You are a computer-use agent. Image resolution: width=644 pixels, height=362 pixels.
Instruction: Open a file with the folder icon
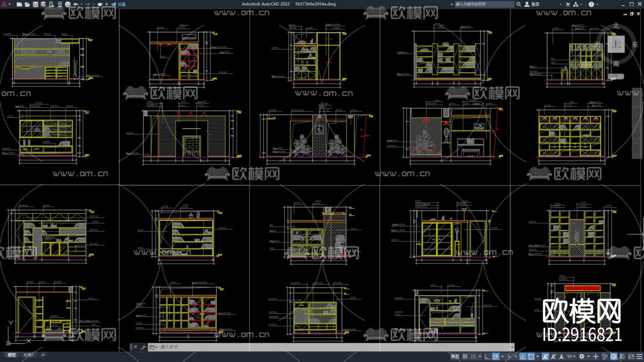click(x=27, y=4)
